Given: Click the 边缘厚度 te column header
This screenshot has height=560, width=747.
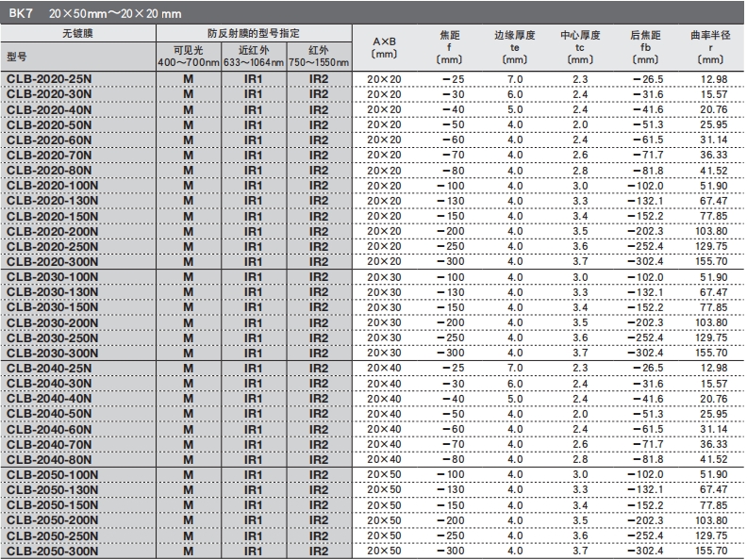Looking at the screenshot, I should point(514,45).
